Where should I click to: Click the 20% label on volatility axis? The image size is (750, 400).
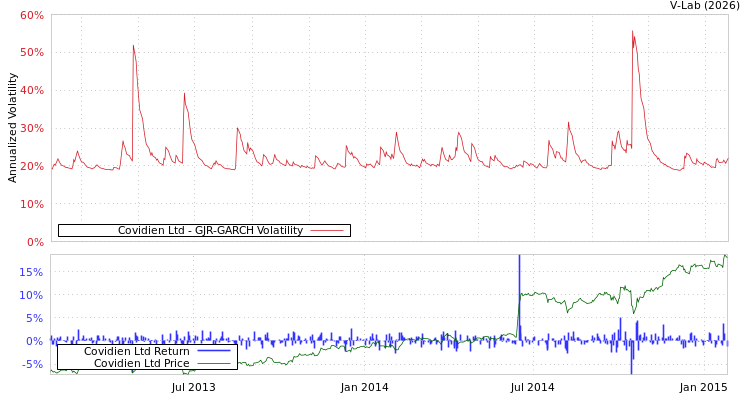[x=31, y=166]
